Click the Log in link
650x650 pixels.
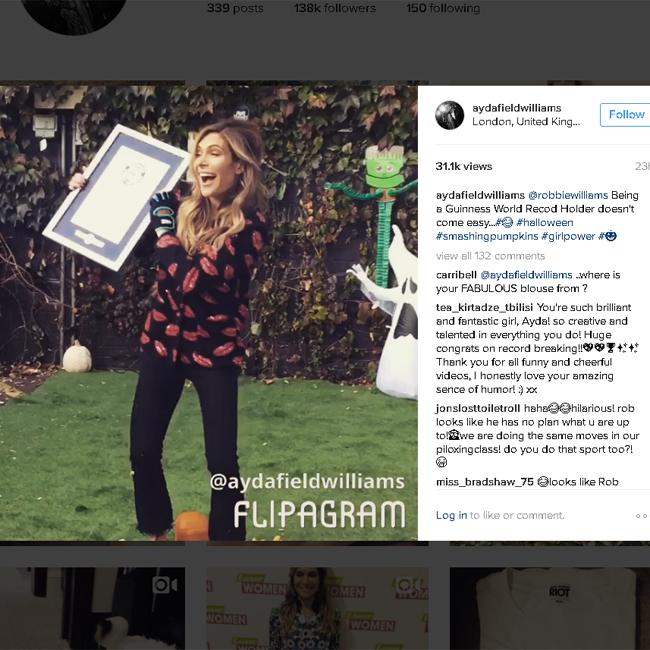pos(451,515)
